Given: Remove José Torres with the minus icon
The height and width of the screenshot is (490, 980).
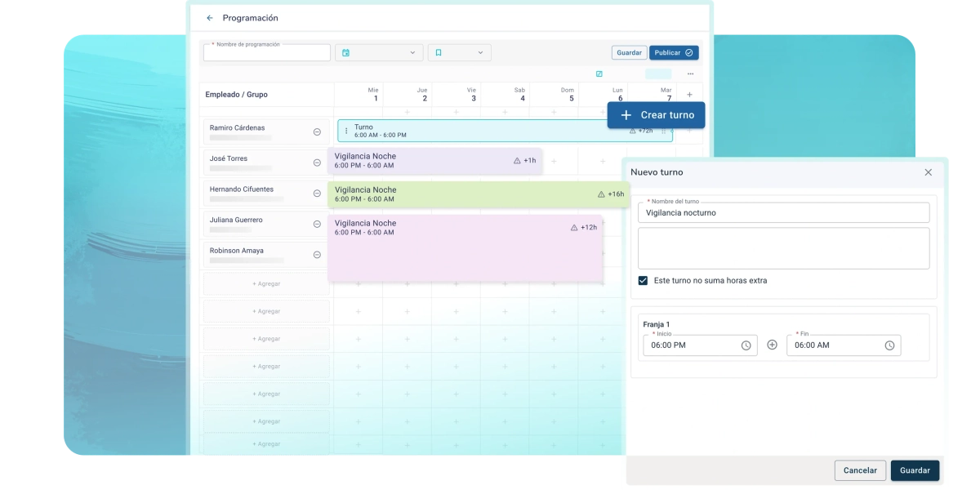Looking at the screenshot, I should click(x=317, y=163).
